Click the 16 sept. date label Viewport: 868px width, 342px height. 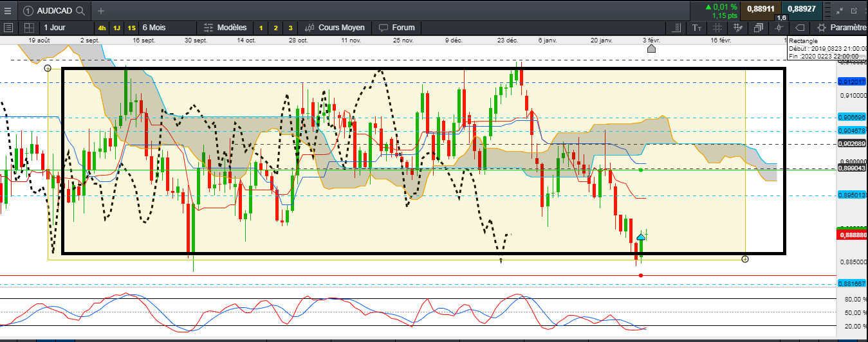[143, 40]
